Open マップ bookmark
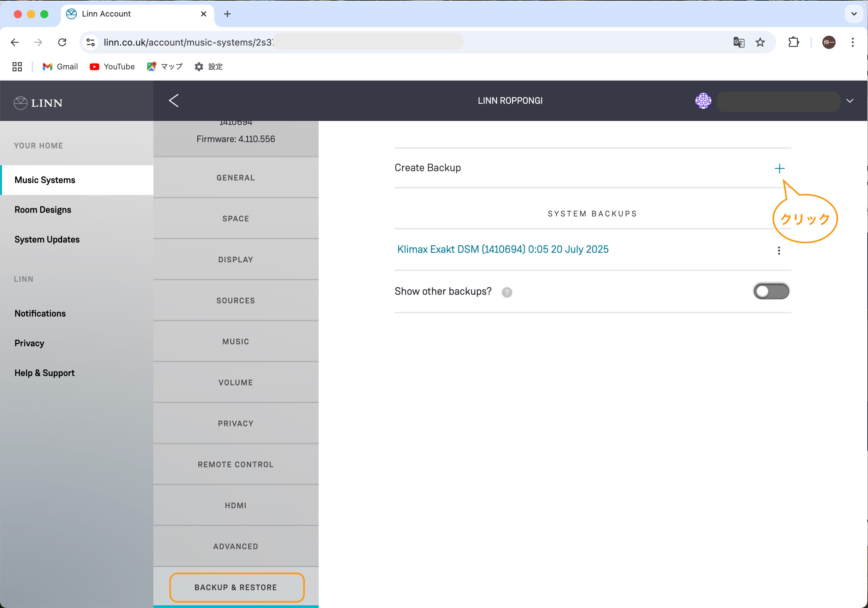The height and width of the screenshot is (608, 868). point(165,67)
